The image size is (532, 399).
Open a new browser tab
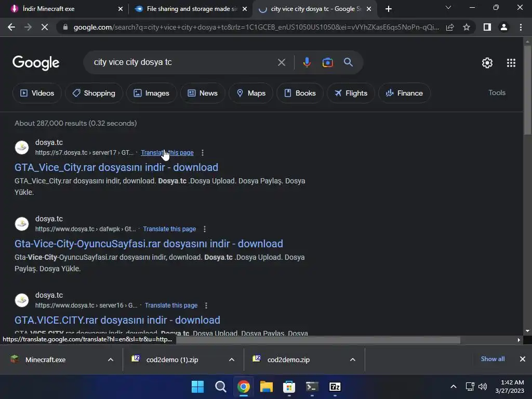point(389,9)
